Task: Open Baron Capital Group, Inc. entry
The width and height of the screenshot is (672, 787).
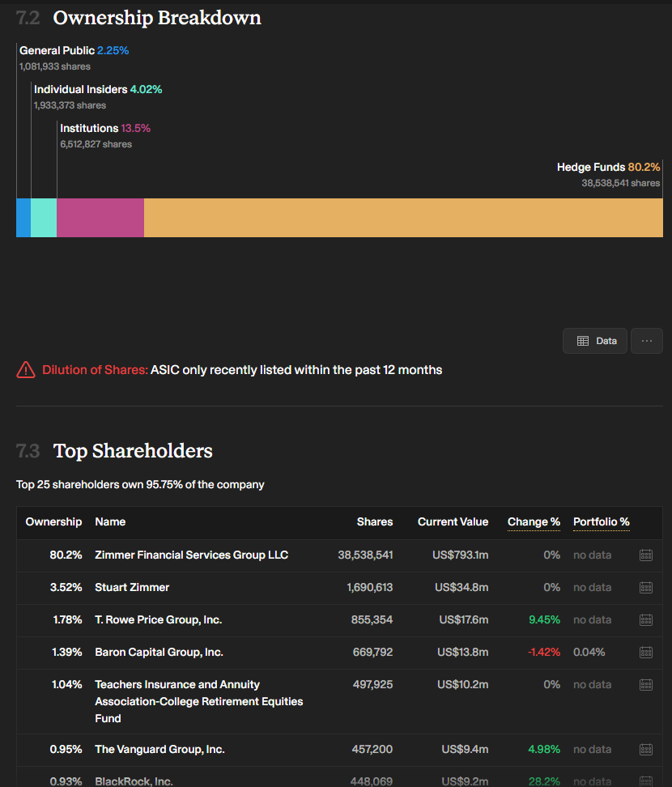Action: pyautogui.click(x=159, y=652)
